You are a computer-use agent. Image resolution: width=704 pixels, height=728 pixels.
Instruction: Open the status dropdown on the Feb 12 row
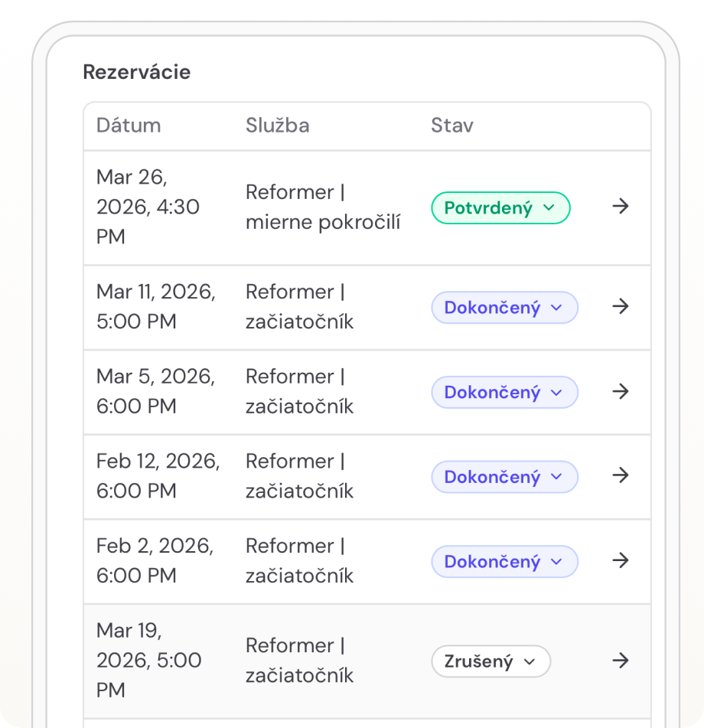click(x=504, y=476)
